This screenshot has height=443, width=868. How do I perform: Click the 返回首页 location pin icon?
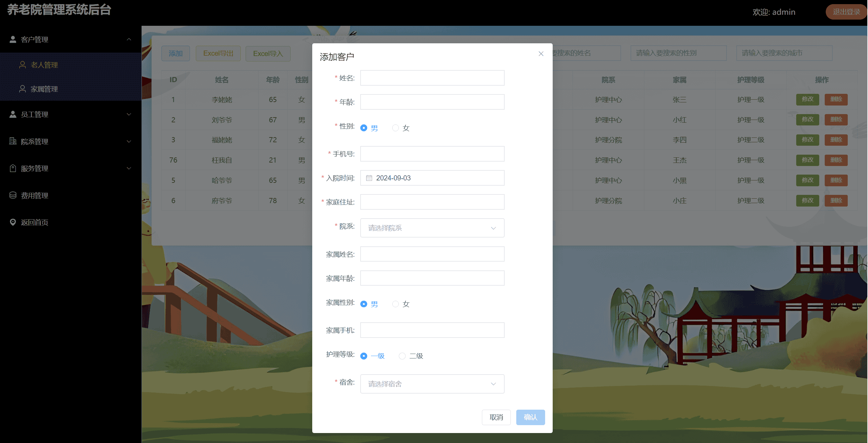click(13, 222)
